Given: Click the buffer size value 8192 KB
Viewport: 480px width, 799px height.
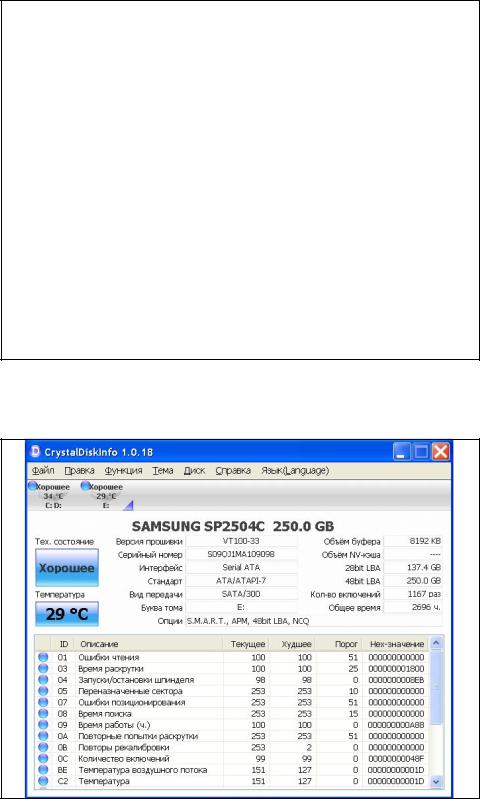Looking at the screenshot, I should [413, 541].
